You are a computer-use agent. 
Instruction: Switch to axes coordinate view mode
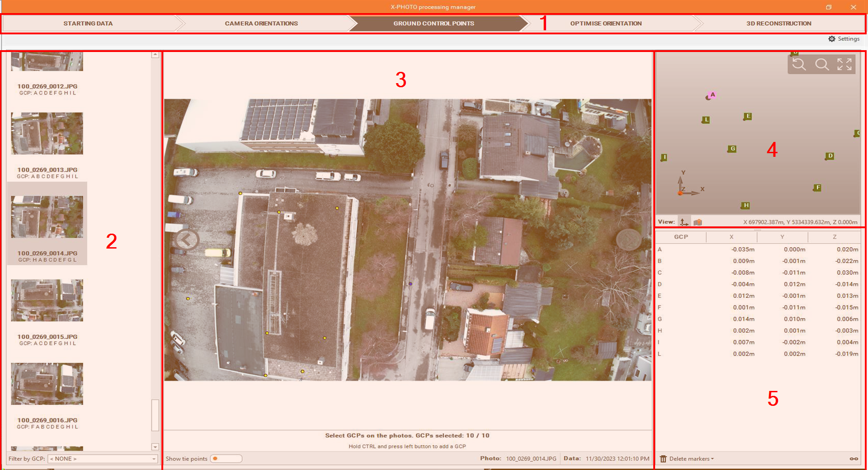(x=684, y=222)
